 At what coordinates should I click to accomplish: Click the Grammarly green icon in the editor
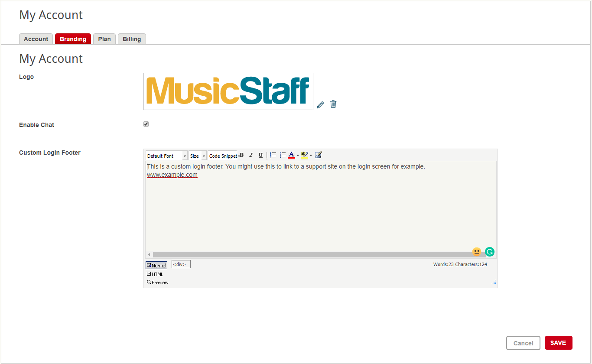[x=490, y=252]
